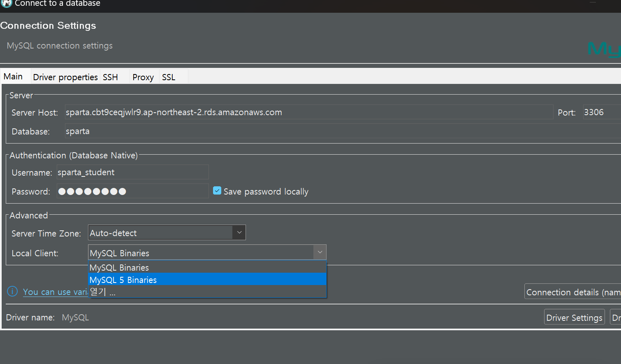Click the Driver Settings button

pos(575,318)
